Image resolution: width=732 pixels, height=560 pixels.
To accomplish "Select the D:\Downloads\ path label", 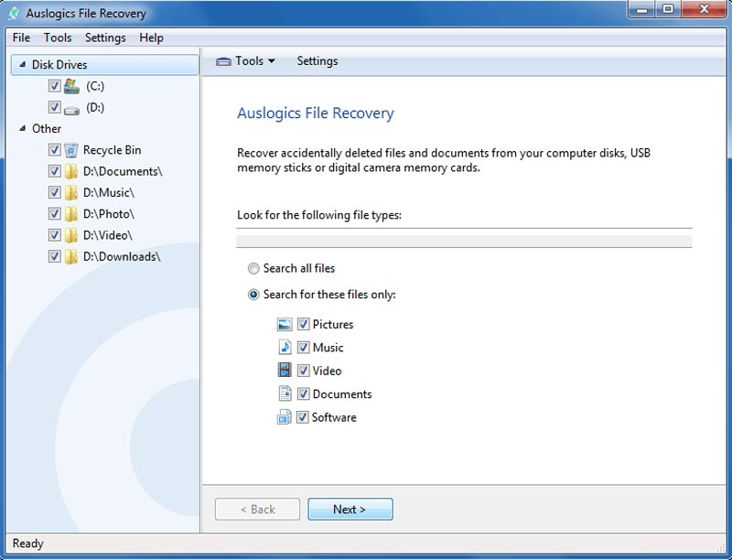I will click(122, 256).
